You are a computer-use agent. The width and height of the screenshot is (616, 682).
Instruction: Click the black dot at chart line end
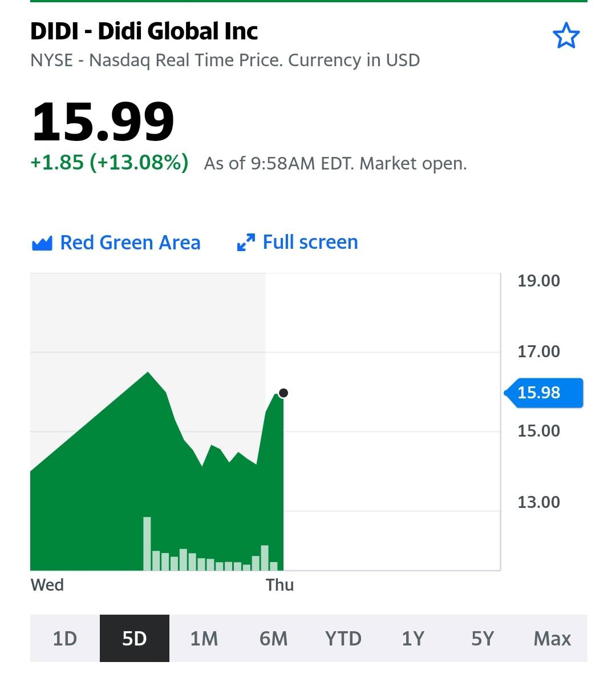pos(283,393)
